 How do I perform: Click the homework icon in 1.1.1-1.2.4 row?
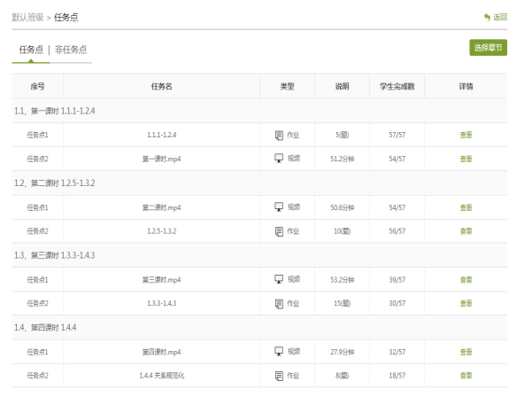tap(279, 135)
